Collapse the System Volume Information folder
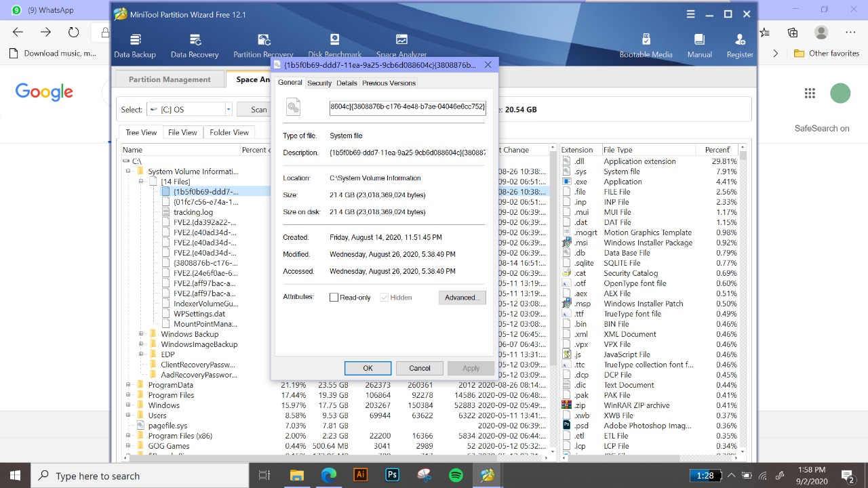Viewport: 868px width, 488px height. click(128, 171)
